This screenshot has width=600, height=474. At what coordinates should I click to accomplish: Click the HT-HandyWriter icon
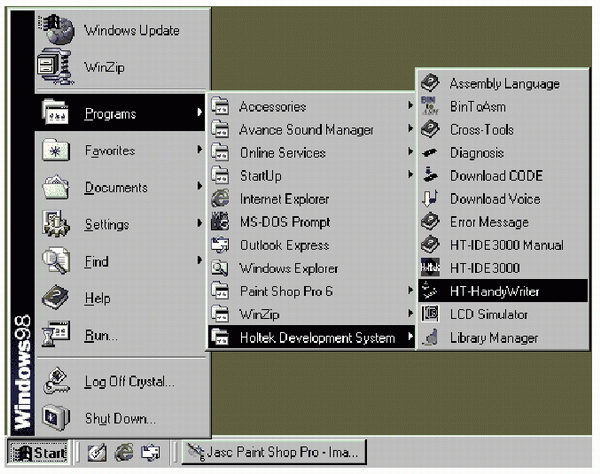[x=430, y=291]
